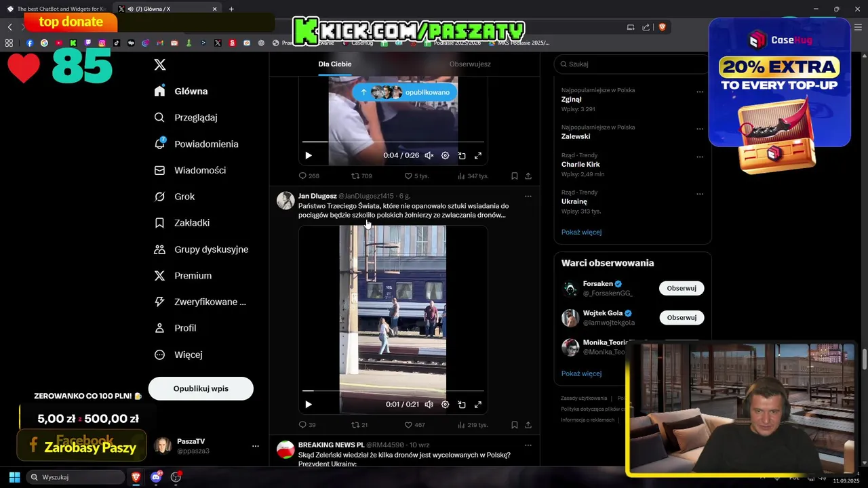868x488 pixels.
Task: Open Główna in the sidebar
Action: (181, 91)
